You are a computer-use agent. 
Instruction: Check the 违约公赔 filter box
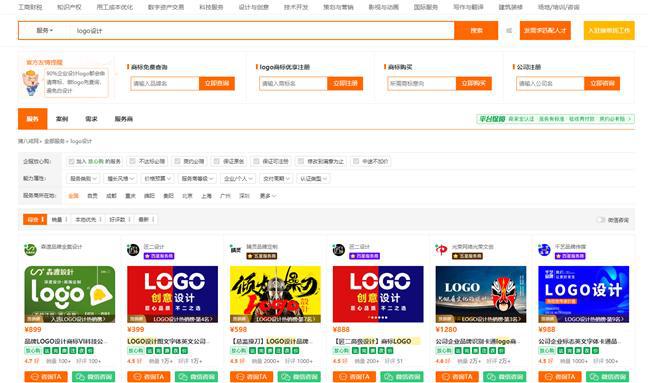tap(177, 161)
